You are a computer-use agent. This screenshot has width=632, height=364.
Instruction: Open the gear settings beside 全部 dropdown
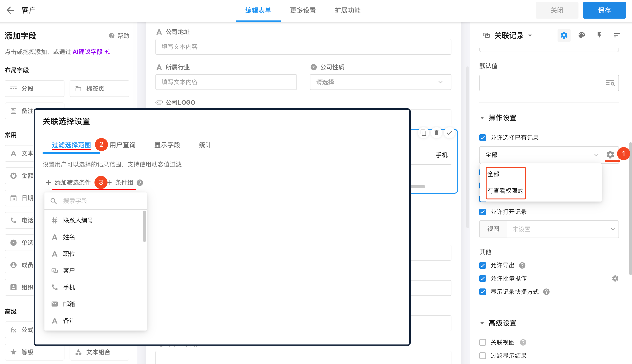click(610, 155)
